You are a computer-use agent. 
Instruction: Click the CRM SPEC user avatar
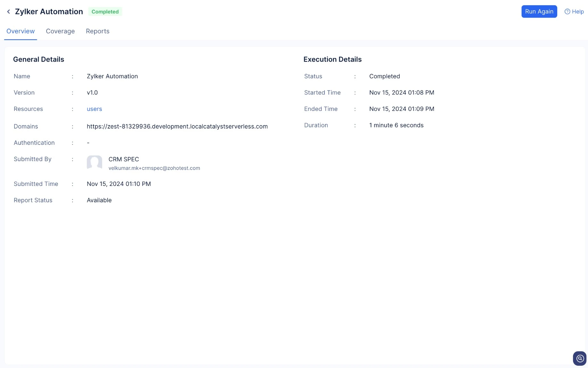[x=94, y=163]
